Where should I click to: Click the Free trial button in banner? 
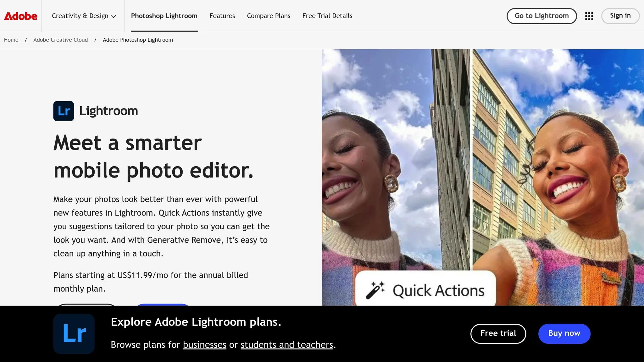pos(498,333)
